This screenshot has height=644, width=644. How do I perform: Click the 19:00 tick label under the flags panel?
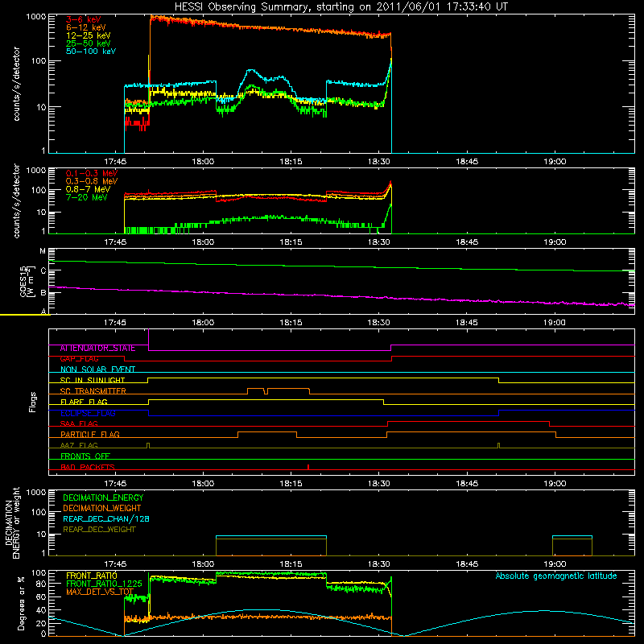click(x=555, y=484)
